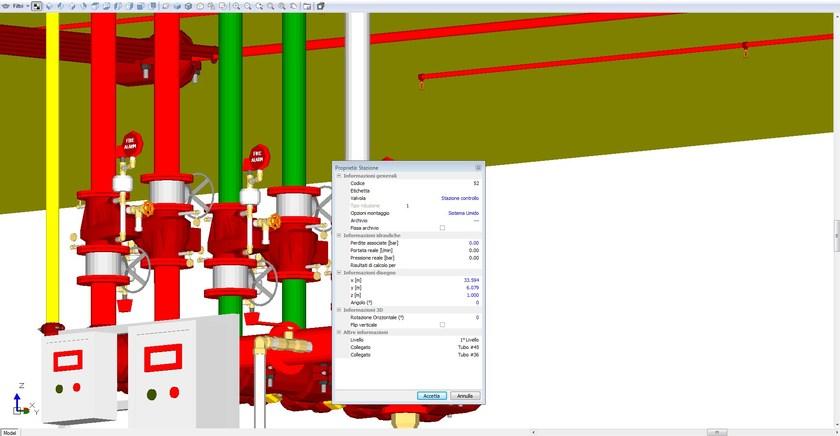Collapse the Informazioni disegno section
Image resolution: width=840 pixels, height=436 pixels.
coord(339,272)
